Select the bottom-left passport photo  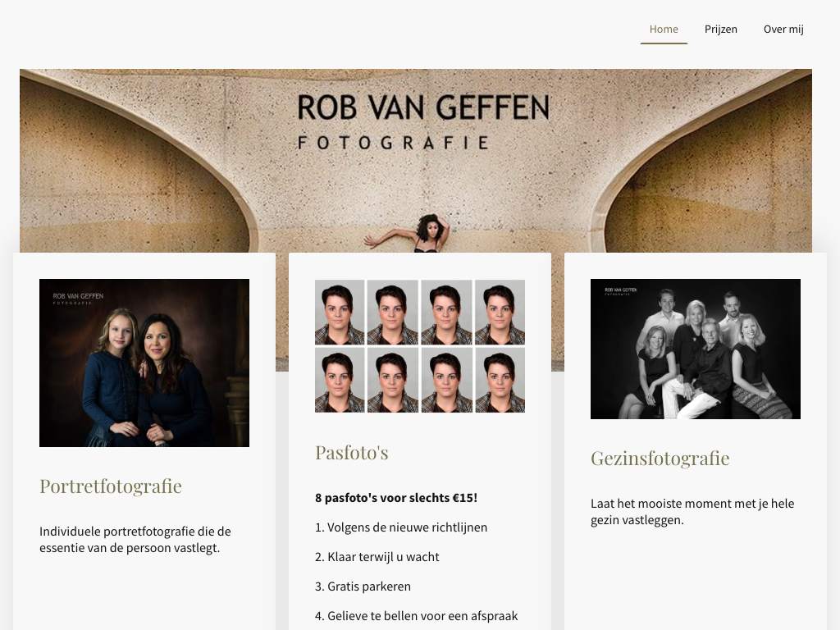click(340, 380)
